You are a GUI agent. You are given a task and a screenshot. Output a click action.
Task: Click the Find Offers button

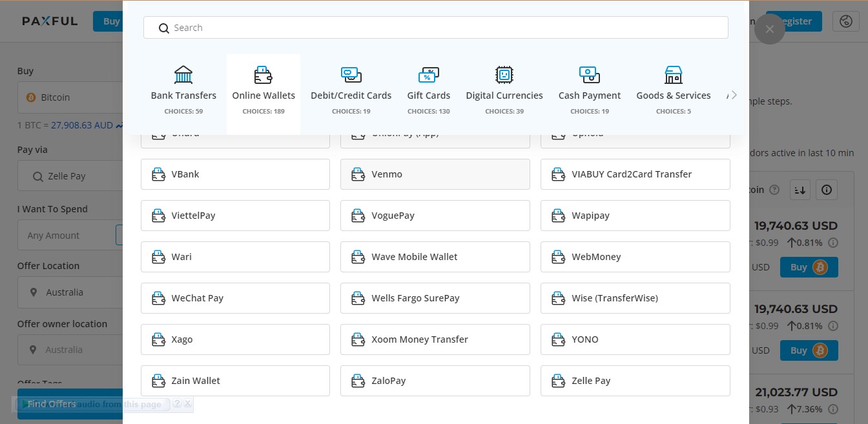tap(70, 404)
